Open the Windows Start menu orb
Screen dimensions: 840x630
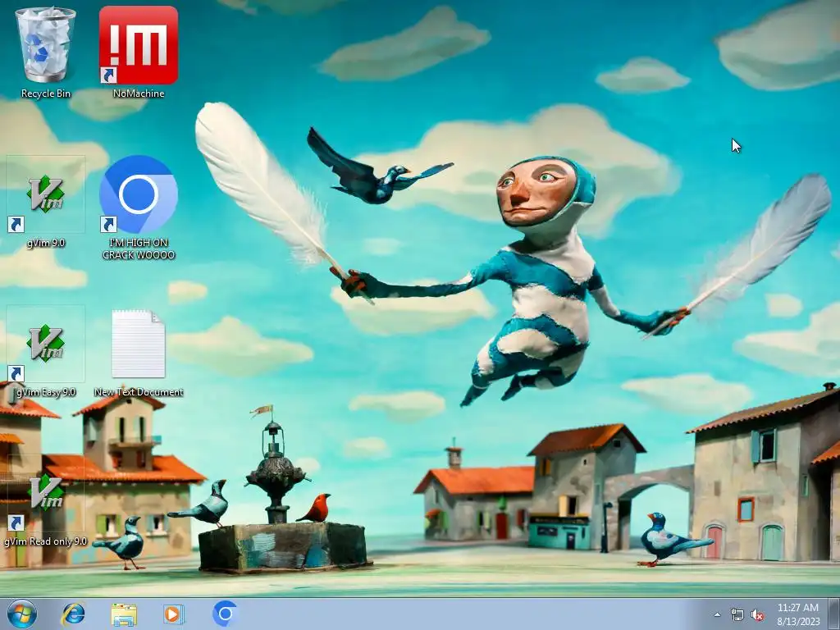pyautogui.click(x=22, y=614)
